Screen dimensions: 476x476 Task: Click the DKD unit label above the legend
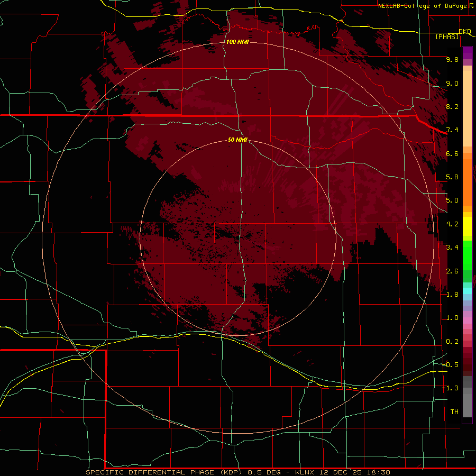pos(465,31)
